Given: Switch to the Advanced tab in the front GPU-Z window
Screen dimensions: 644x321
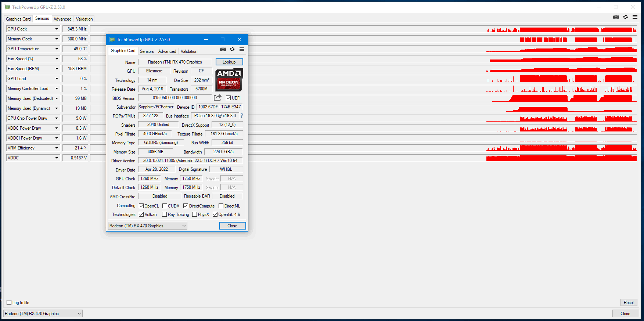Looking at the screenshot, I should tap(167, 51).
